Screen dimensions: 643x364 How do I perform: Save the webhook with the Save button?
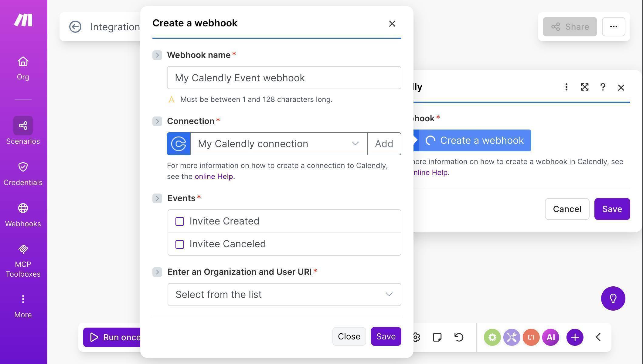tap(386, 336)
